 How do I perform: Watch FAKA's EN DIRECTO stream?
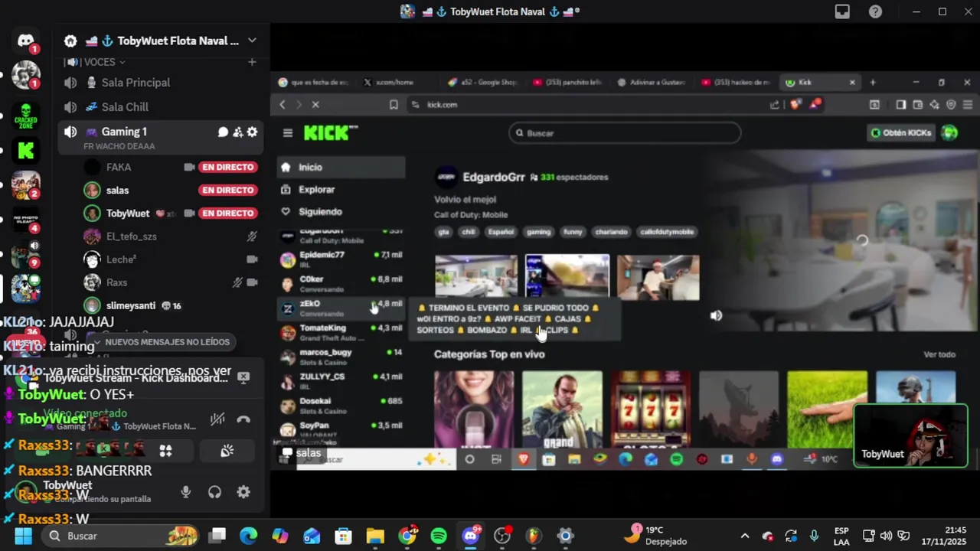tap(227, 167)
